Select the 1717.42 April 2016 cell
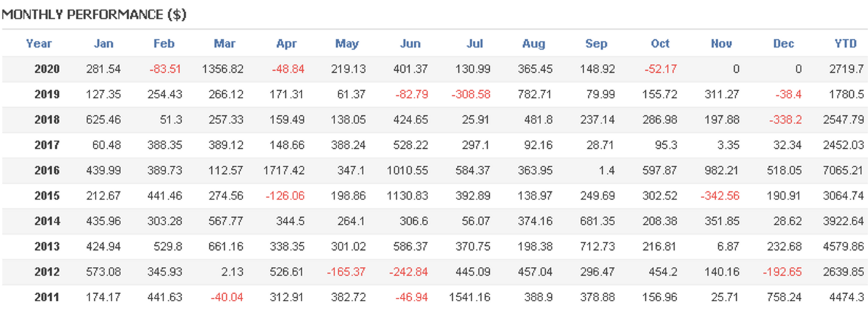The image size is (868, 314). pyautogui.click(x=285, y=170)
